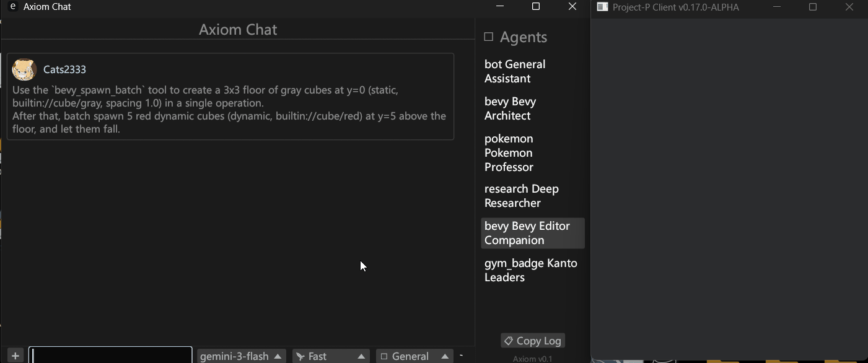
Task: Maximize the Project-P Client window
Action: point(813,7)
